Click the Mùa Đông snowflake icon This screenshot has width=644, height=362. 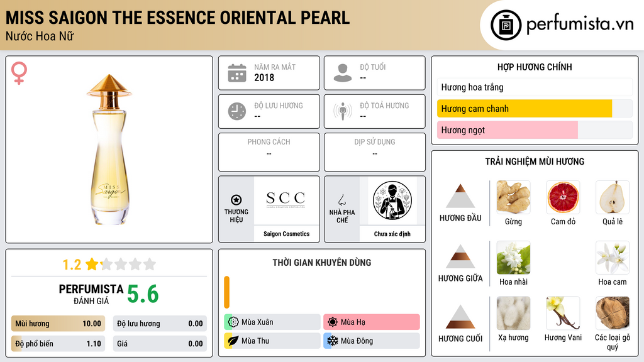pyautogui.click(x=333, y=341)
